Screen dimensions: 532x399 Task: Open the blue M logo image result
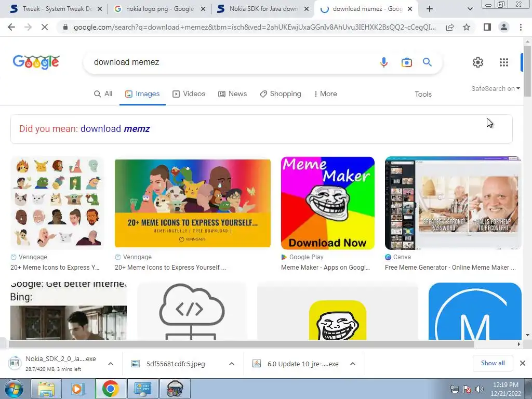pos(475,311)
